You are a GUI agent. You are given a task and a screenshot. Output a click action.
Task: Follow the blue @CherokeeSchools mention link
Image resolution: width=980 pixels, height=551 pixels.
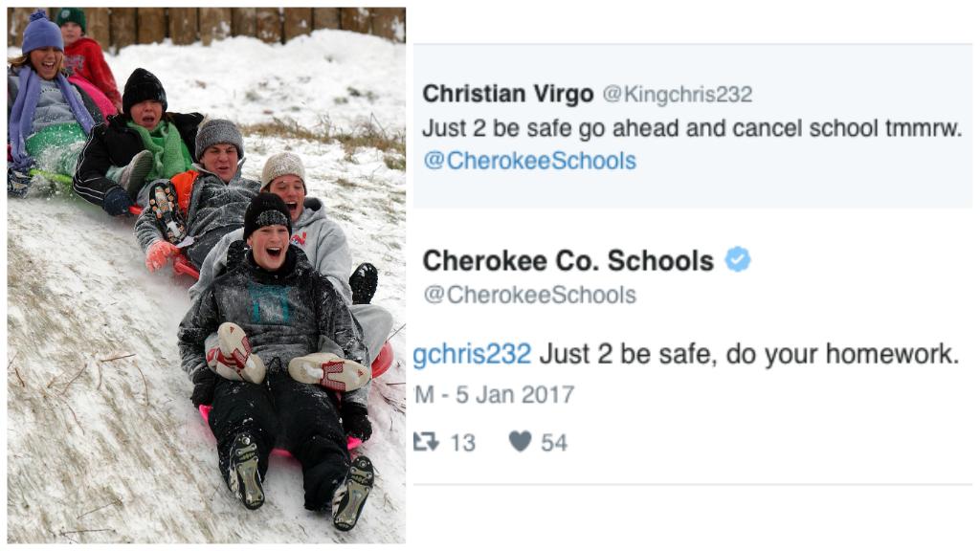coord(529,161)
